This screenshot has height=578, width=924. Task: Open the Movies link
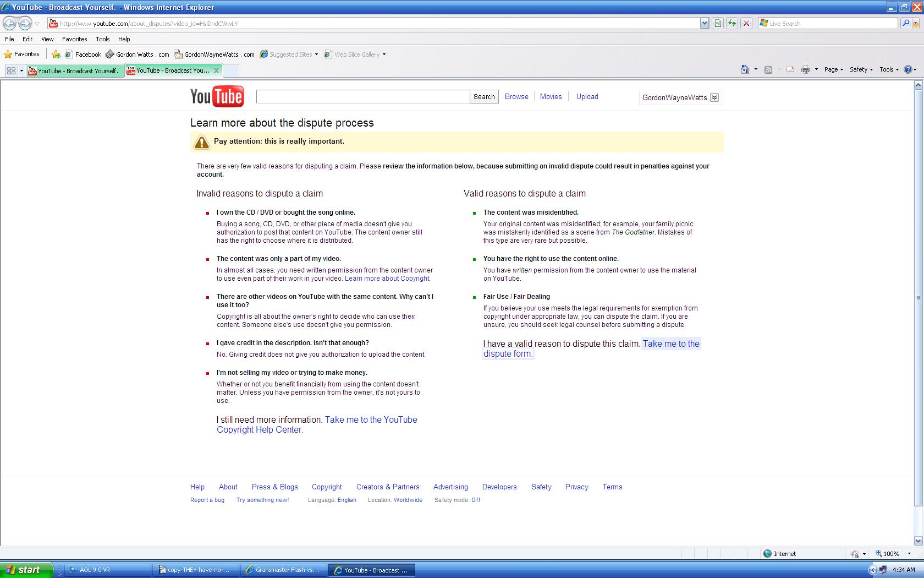click(x=551, y=96)
